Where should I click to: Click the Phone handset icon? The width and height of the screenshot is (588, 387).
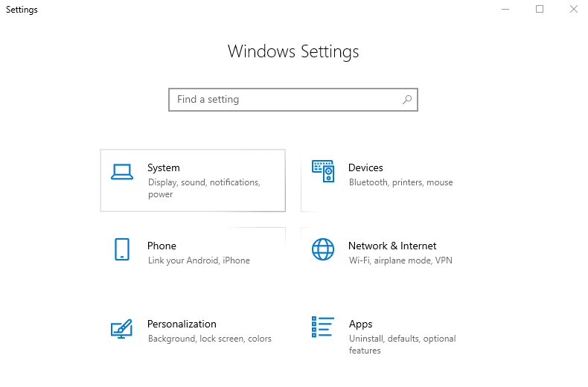coord(122,249)
